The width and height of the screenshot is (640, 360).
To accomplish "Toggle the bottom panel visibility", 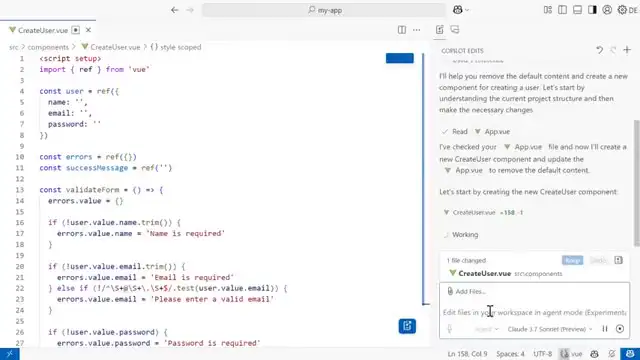I will pos(577,10).
